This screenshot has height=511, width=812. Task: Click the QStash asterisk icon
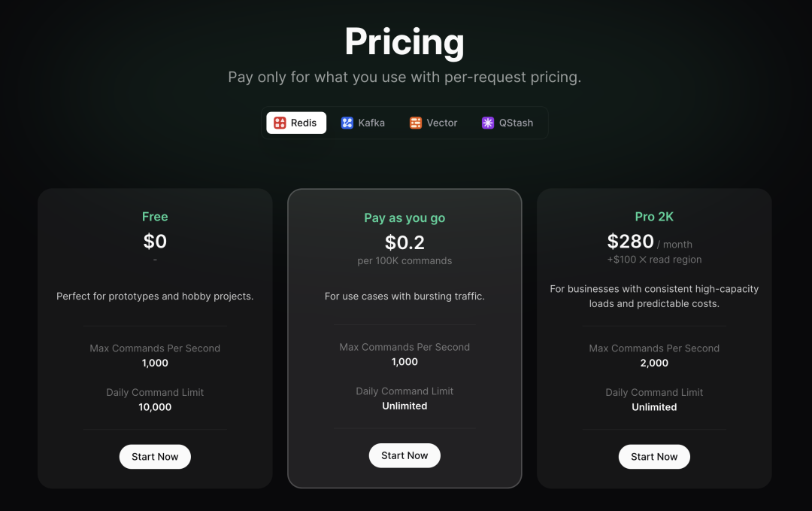point(489,122)
